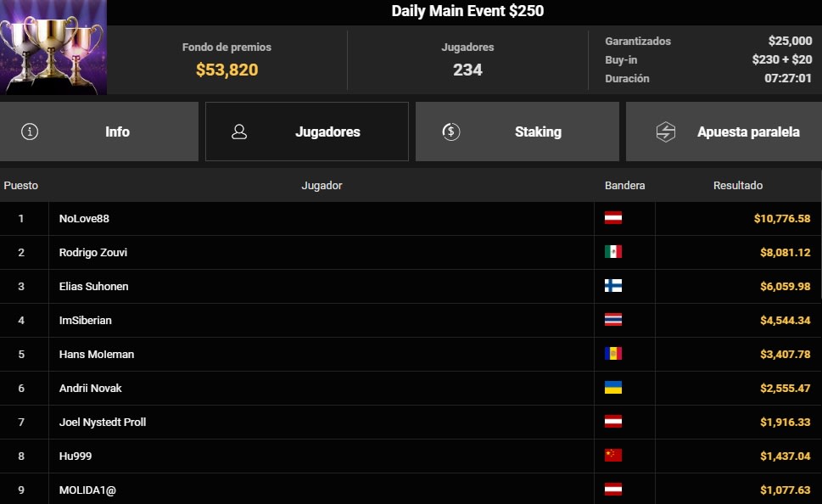Screen dimensions: 822x504
Task: Switch to the Staking tab
Action: coord(517,132)
